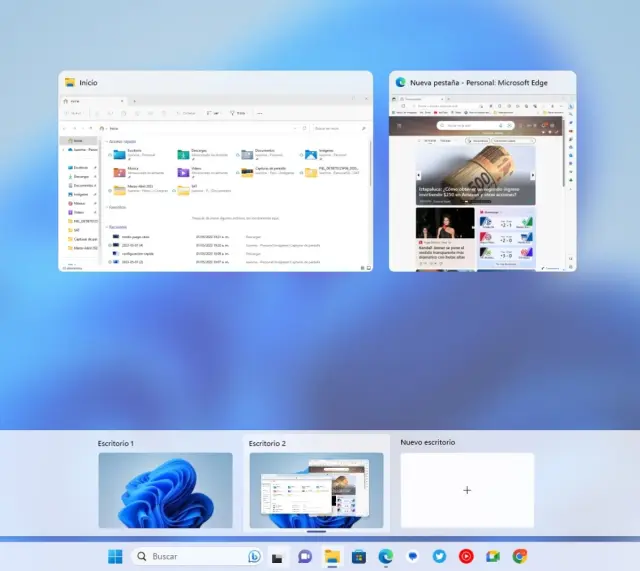Open the Chat app from taskbar
This screenshot has height=571, width=640.
pos(305,556)
